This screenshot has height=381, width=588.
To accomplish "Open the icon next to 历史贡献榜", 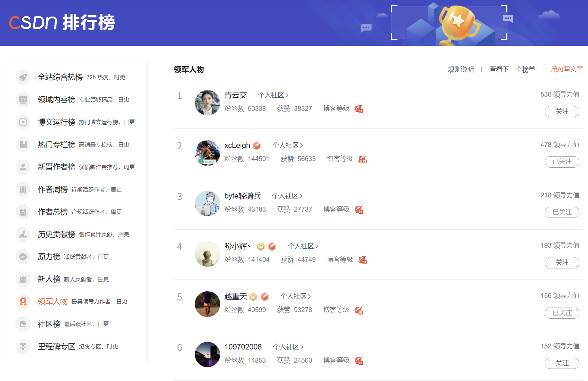I will pos(23,234).
